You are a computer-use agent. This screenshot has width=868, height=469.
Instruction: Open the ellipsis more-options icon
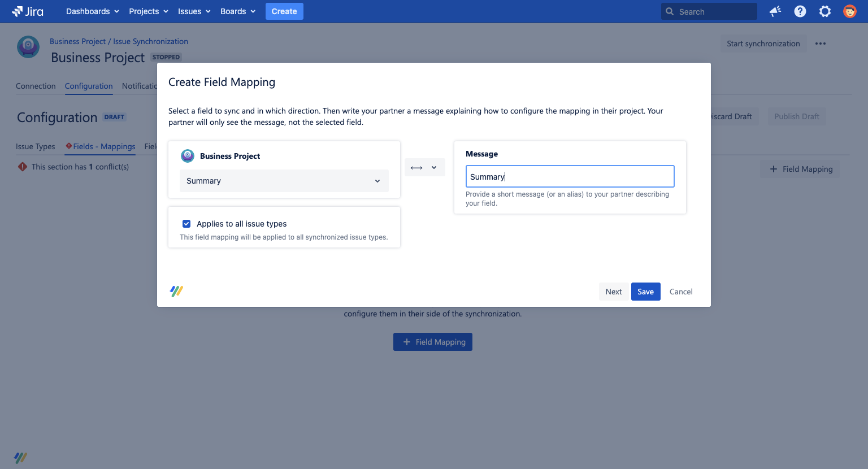(821, 43)
